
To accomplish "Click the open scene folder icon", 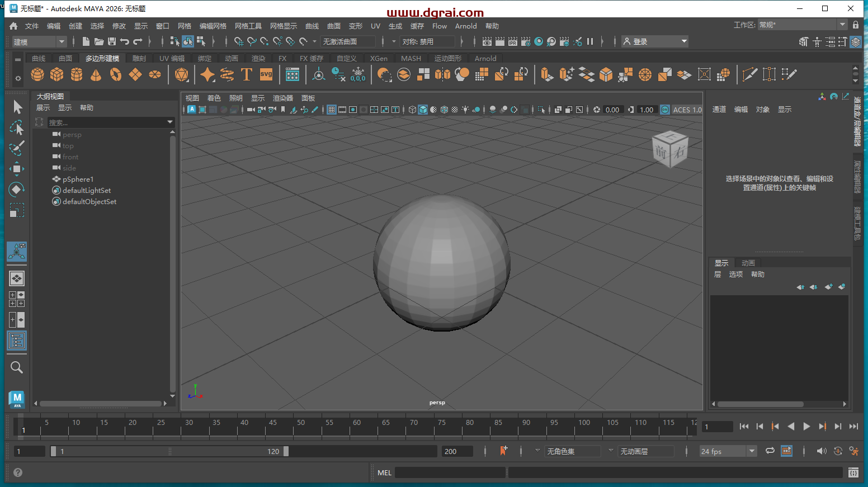I will (99, 41).
